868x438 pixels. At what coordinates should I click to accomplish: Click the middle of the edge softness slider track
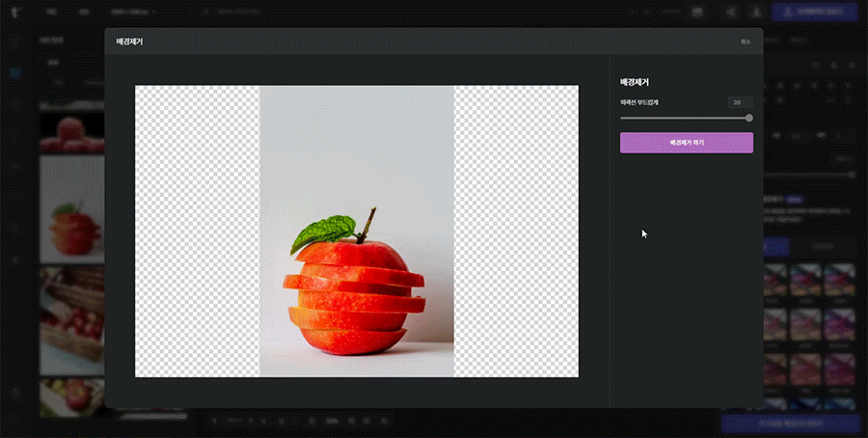click(685, 118)
